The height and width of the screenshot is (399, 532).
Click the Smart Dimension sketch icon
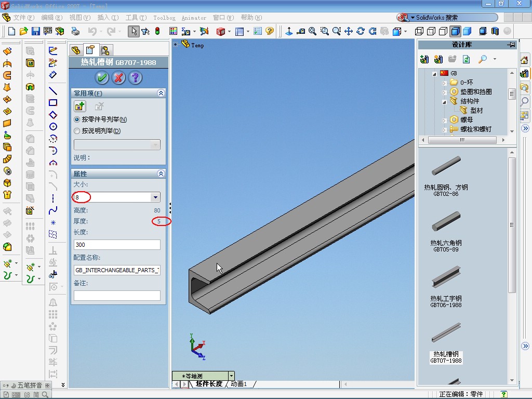point(53,75)
